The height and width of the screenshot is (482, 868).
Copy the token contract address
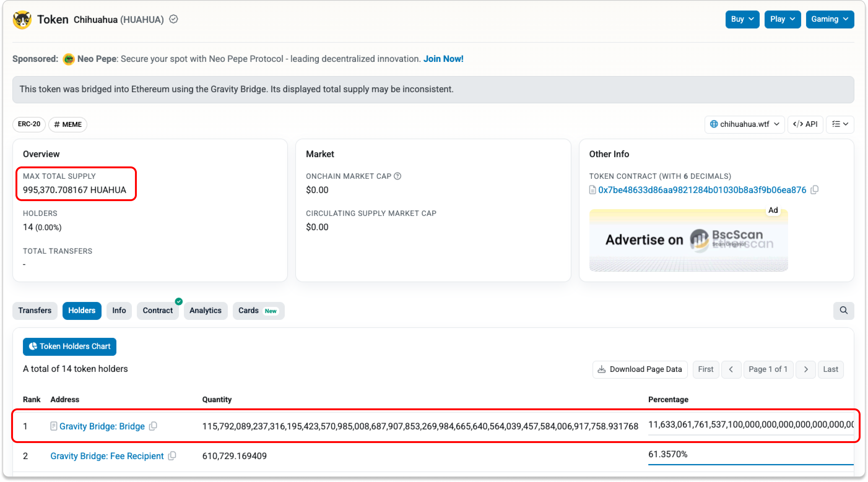pyautogui.click(x=814, y=190)
